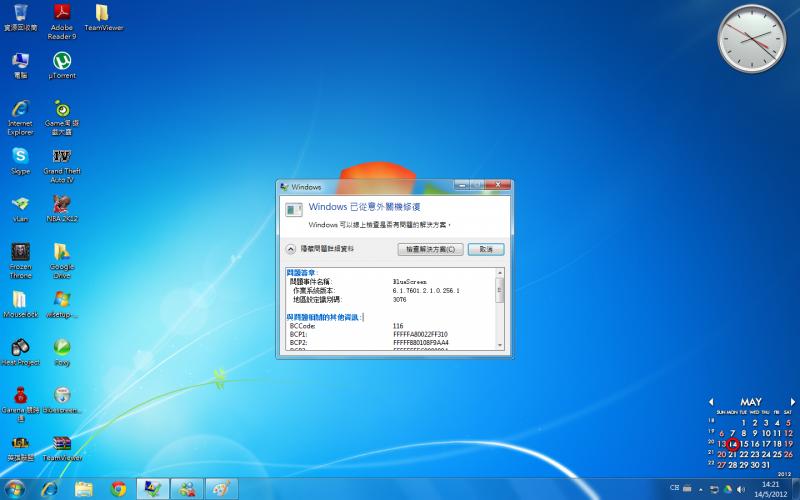Open the Recycle Bin desktop icon

[x=20, y=17]
